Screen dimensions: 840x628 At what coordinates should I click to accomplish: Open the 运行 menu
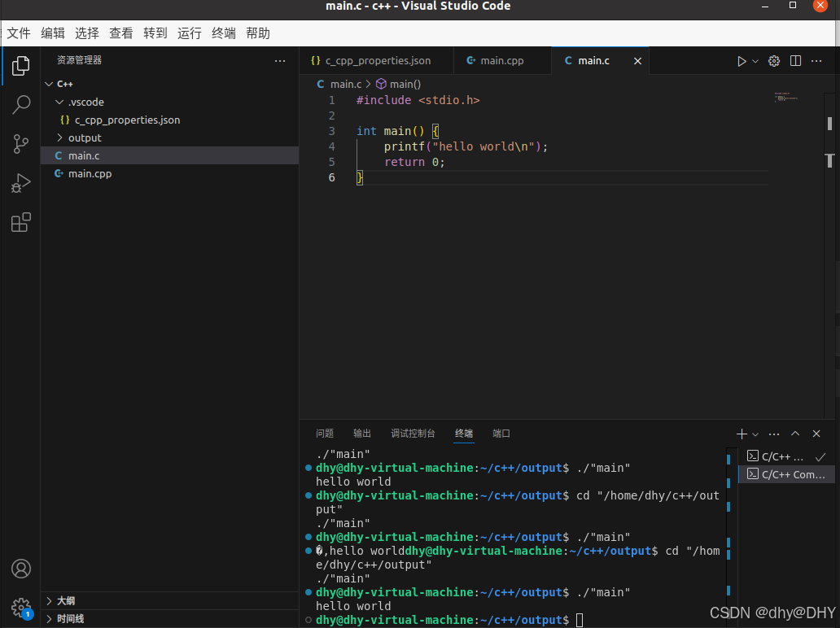(190, 33)
